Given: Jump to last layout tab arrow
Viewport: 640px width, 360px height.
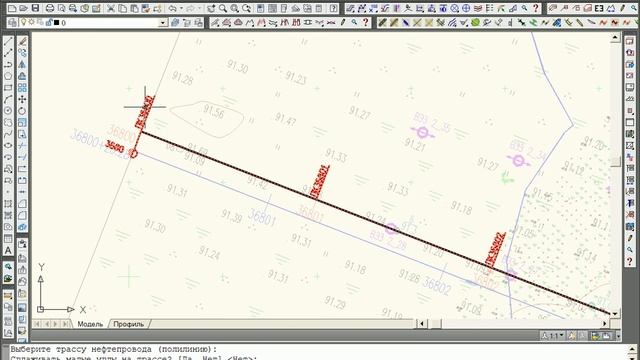Looking at the screenshot, I should pyautogui.click(x=65, y=324).
